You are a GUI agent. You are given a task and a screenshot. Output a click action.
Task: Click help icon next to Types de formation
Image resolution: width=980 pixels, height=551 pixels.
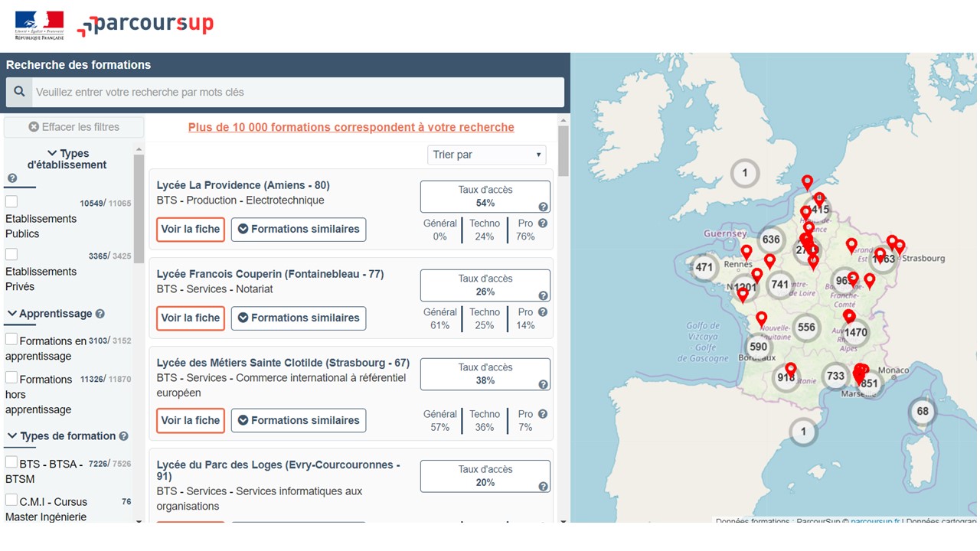click(x=123, y=436)
